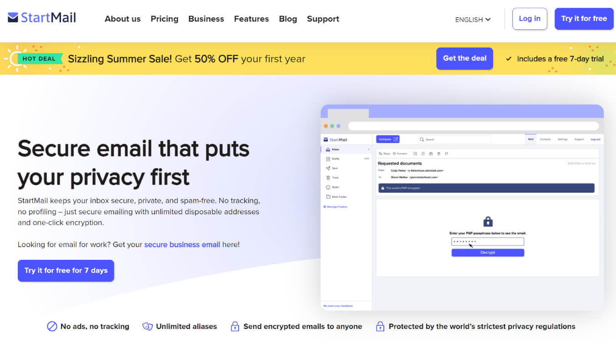Click Get the deal button
The height and width of the screenshot is (364, 616).
464,58
